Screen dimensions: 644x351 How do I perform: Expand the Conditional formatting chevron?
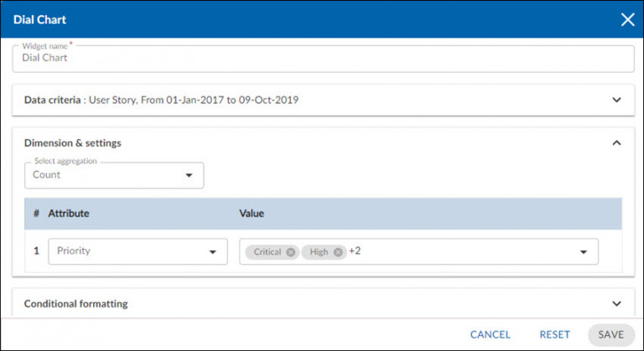[616, 303]
